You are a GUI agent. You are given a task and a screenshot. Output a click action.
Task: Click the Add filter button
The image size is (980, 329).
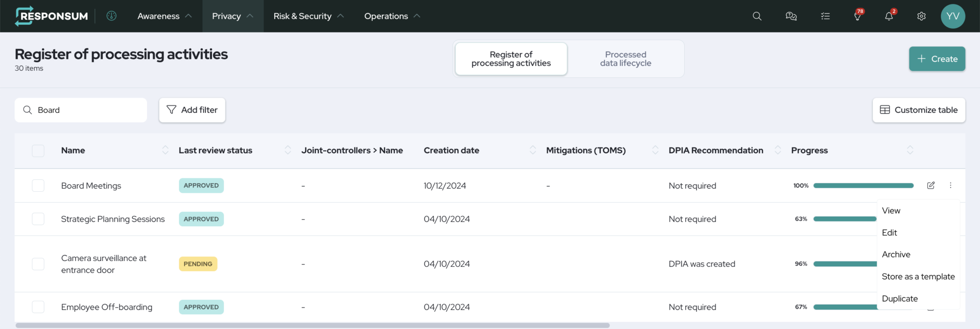tap(192, 110)
